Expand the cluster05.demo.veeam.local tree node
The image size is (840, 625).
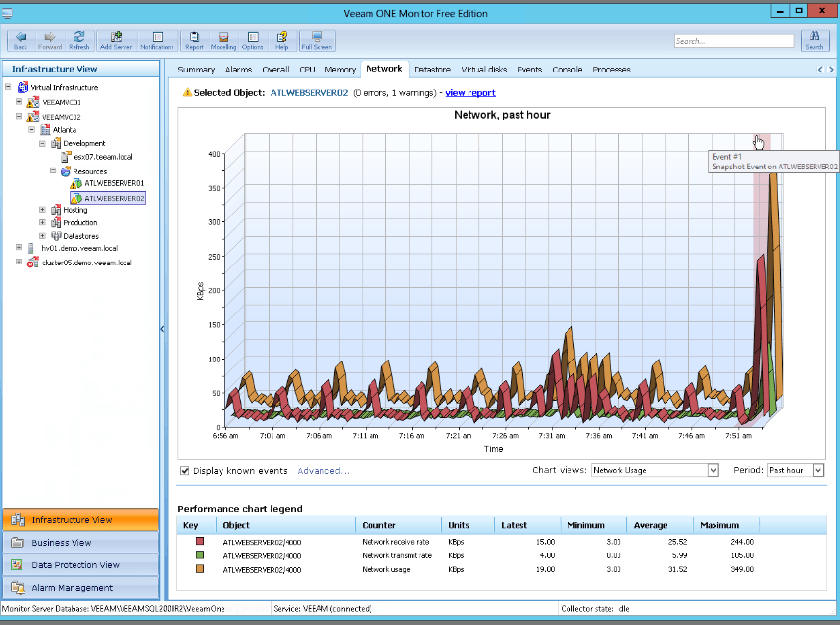tap(19, 262)
